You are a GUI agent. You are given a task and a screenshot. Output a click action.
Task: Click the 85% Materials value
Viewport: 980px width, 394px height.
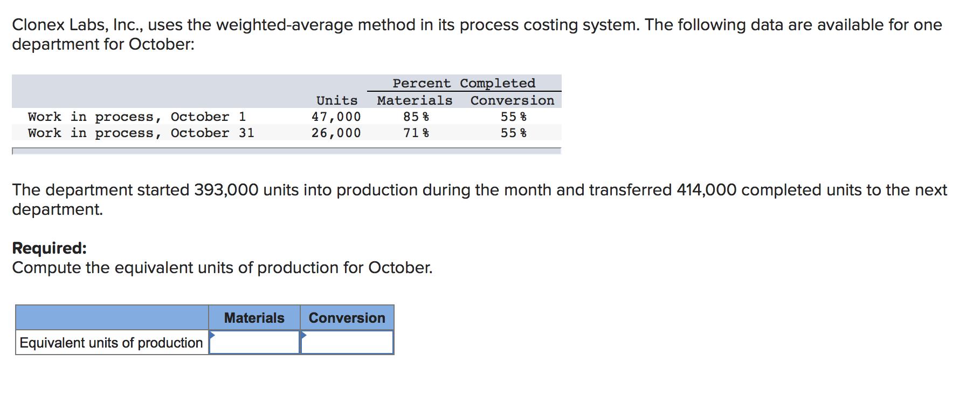(416, 116)
